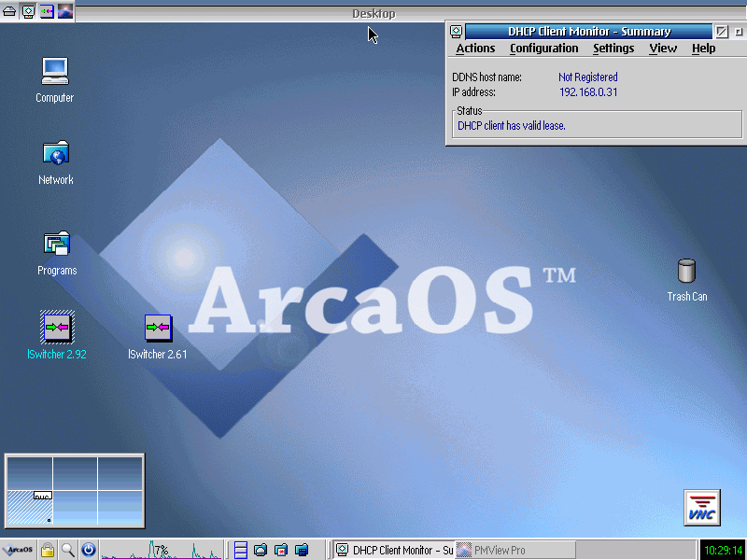Select the lSwitcher 2.92 icon
747x560 pixels.
coord(57,328)
